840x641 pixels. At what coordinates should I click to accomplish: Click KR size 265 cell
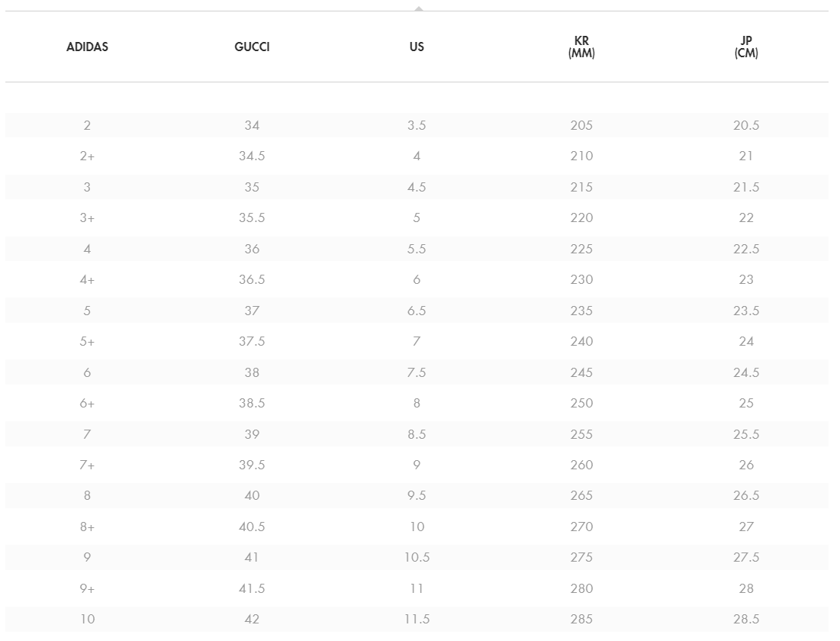click(x=581, y=496)
